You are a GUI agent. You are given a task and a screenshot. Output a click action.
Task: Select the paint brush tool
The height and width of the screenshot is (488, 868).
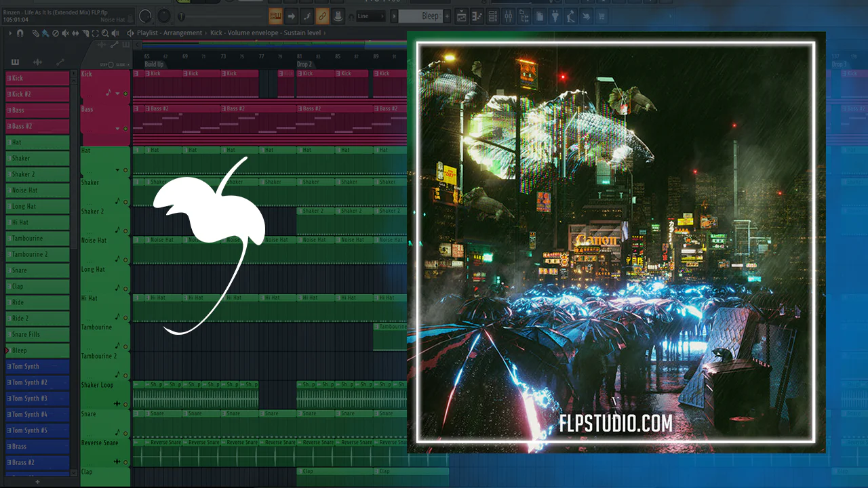[x=45, y=33]
